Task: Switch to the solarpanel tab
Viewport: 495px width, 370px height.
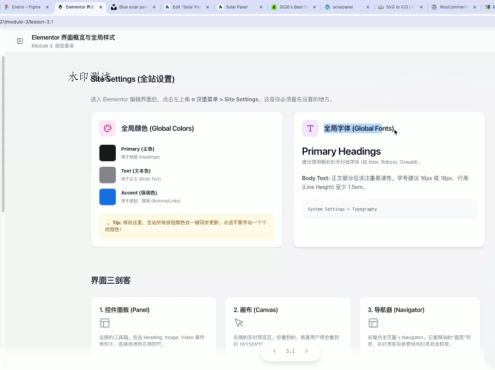Action: [x=347, y=7]
